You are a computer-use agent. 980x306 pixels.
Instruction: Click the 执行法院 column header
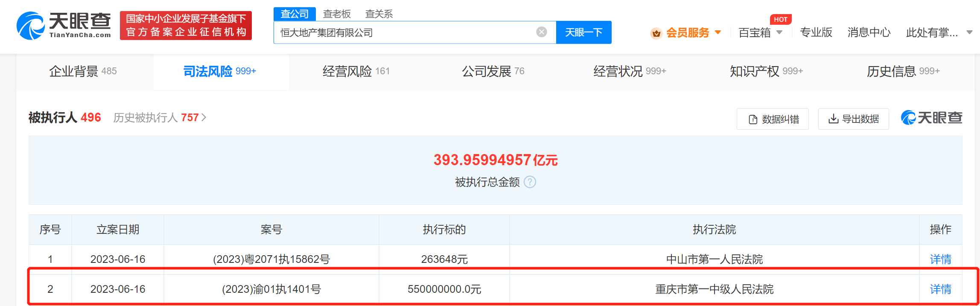pyautogui.click(x=715, y=230)
